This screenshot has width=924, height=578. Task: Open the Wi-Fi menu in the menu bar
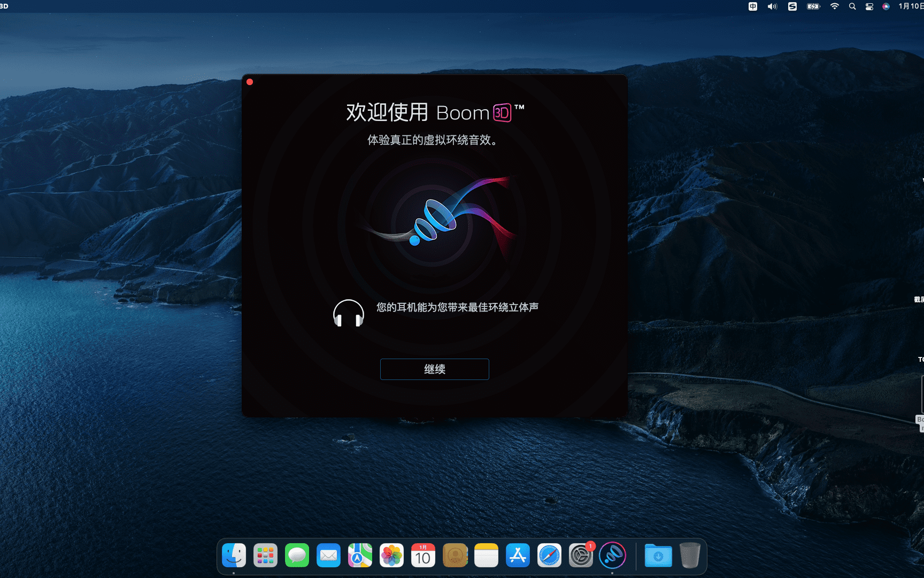[835, 6]
